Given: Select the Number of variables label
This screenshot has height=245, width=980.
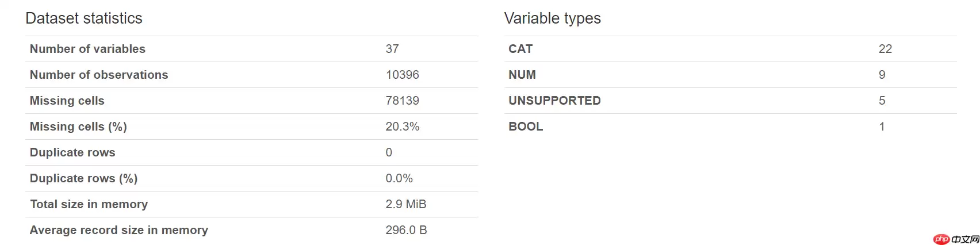Looking at the screenshot, I should (x=87, y=49).
